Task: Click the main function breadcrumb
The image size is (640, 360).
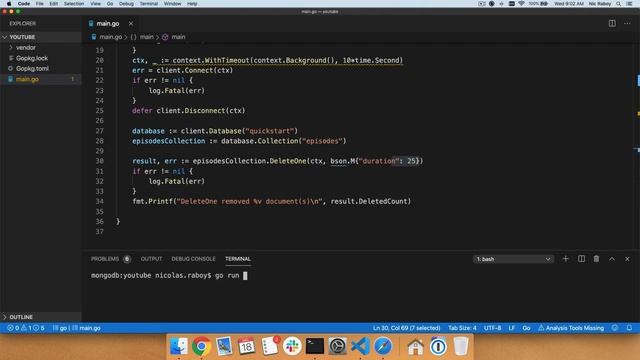Action: click(x=178, y=37)
